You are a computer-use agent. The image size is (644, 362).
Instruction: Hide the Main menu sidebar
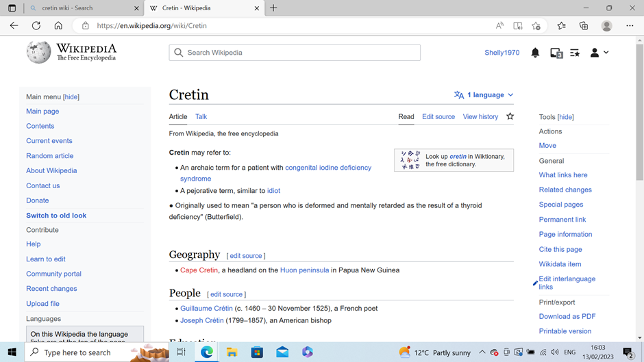point(71,97)
